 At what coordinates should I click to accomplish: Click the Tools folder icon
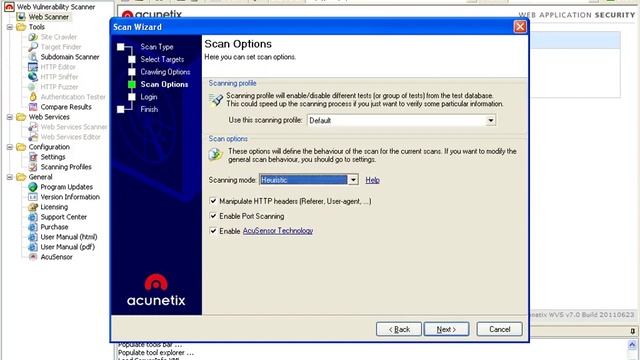21,27
